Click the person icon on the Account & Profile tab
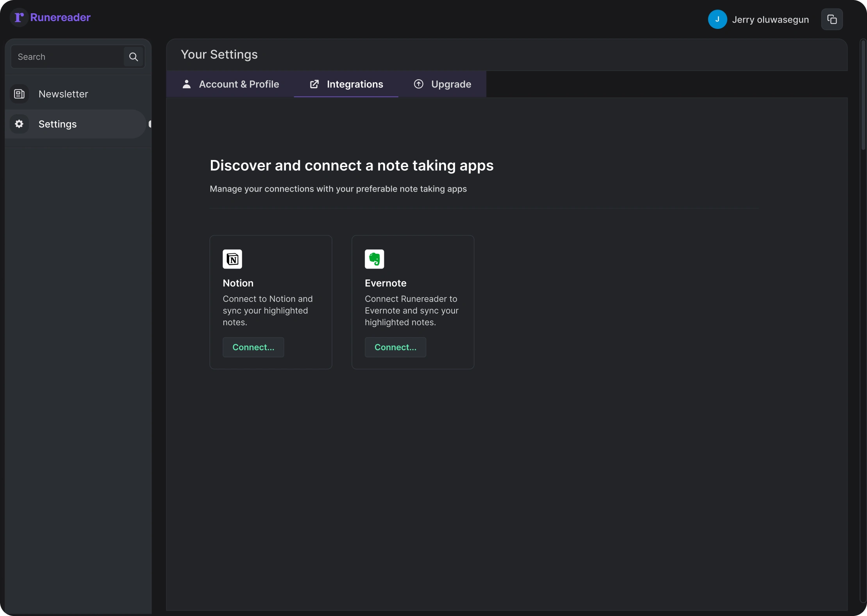Screen dimensions: 867x616 187,84
